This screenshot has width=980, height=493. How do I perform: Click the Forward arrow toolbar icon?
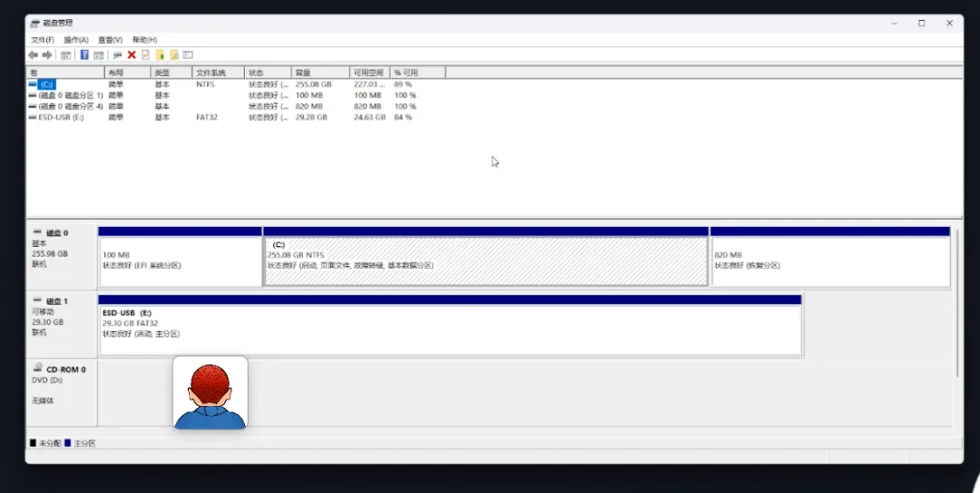(47, 55)
